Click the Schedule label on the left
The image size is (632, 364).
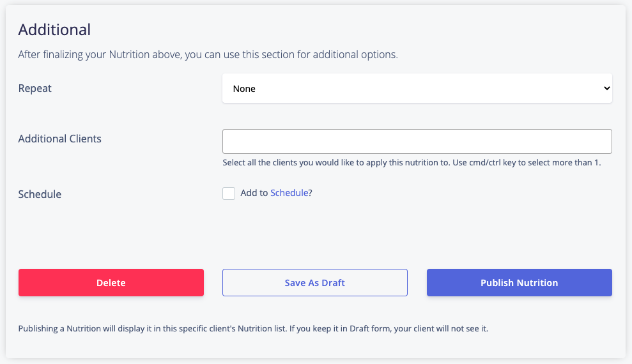click(40, 194)
